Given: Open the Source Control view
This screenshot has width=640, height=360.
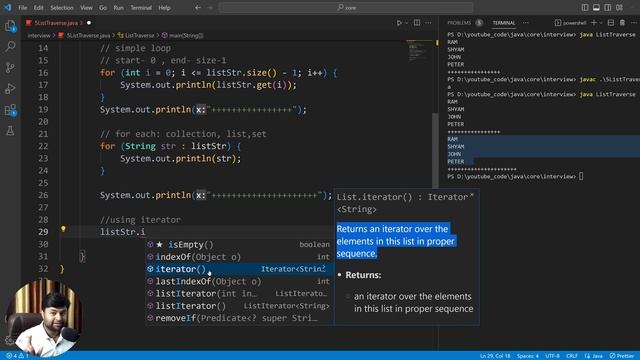Looking at the screenshot, I should pos(10,67).
